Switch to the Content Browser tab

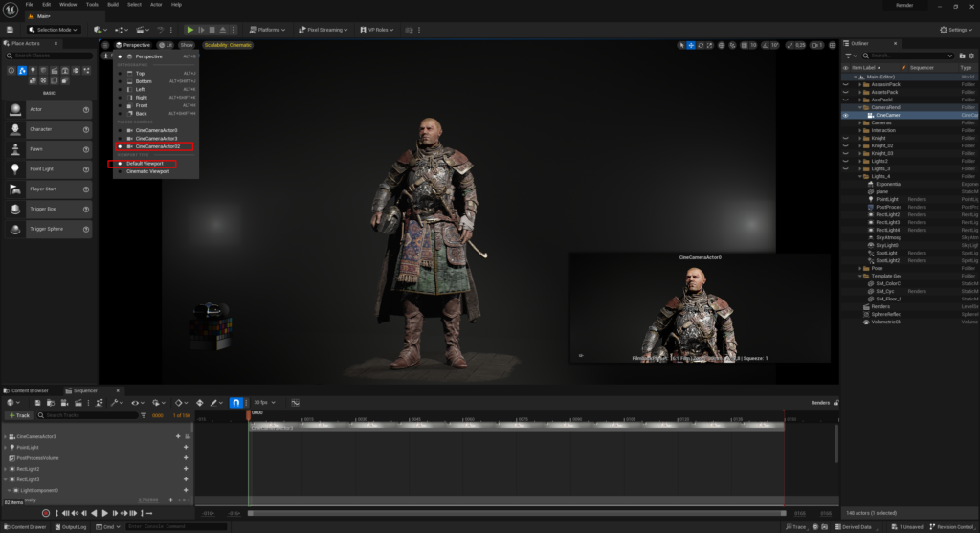30,390
